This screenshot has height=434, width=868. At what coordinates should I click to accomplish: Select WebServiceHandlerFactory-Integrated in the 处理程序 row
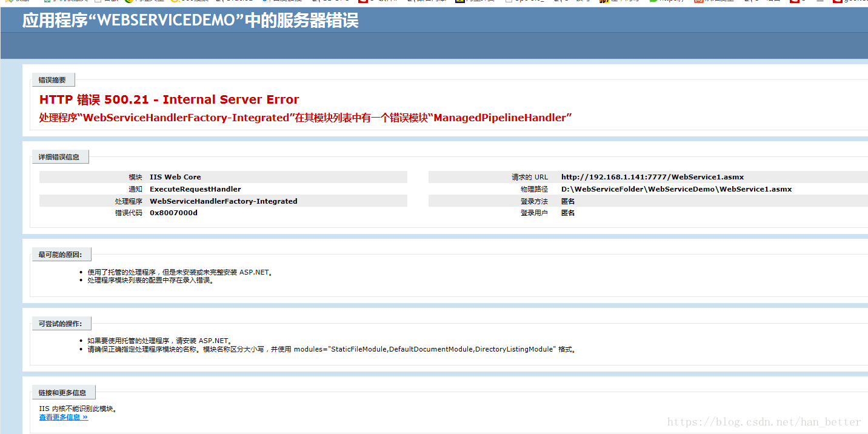tap(224, 201)
